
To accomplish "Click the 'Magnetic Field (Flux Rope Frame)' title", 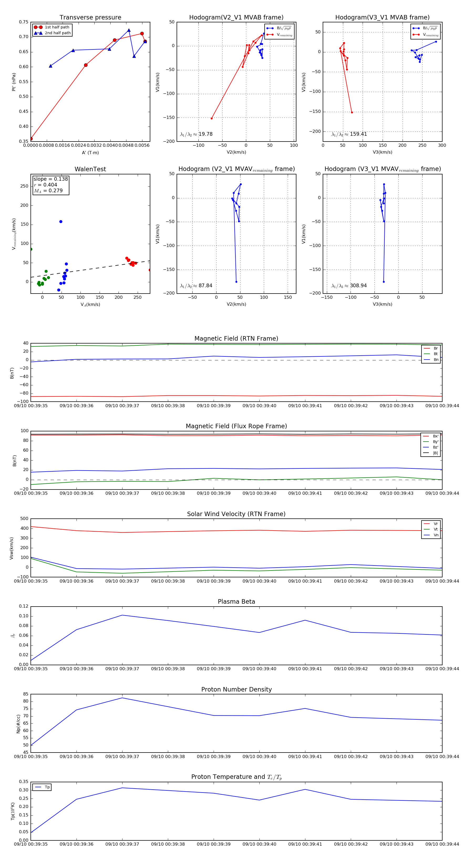I will pos(236,426).
